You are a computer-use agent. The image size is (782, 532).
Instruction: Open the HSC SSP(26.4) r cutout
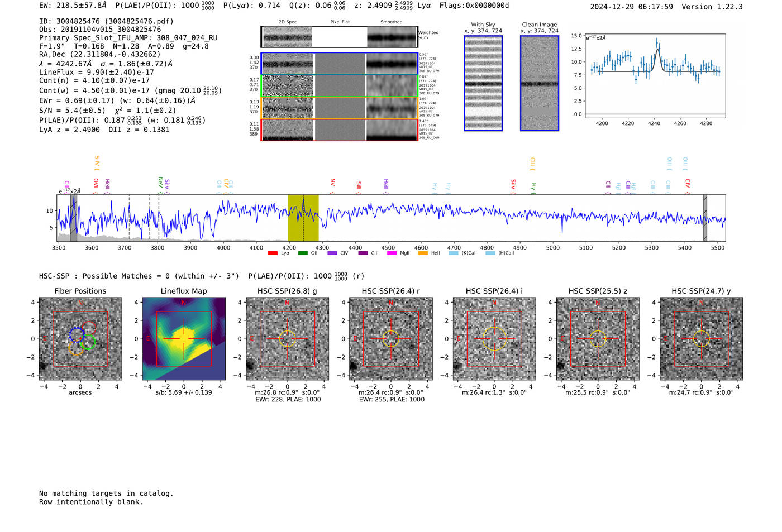[391, 339]
